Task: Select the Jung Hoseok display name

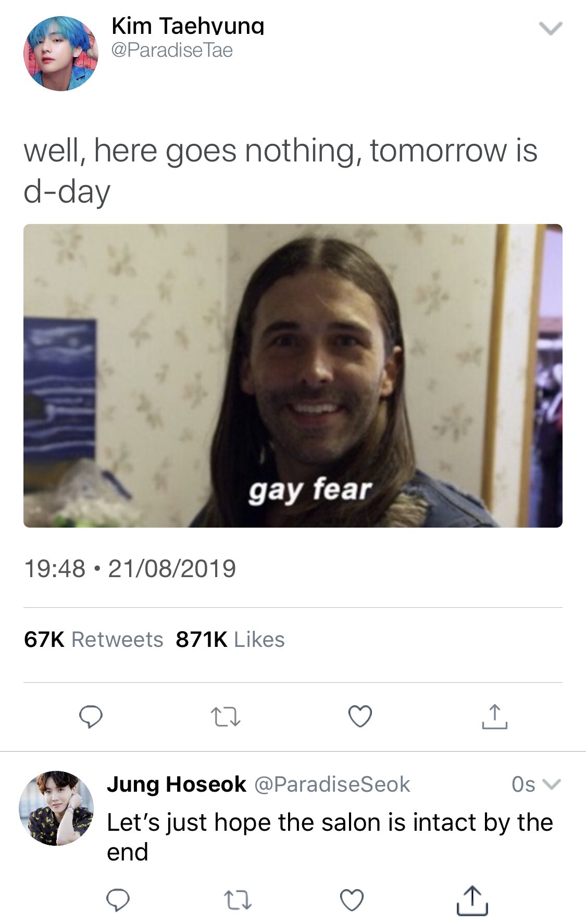Action: point(177,784)
